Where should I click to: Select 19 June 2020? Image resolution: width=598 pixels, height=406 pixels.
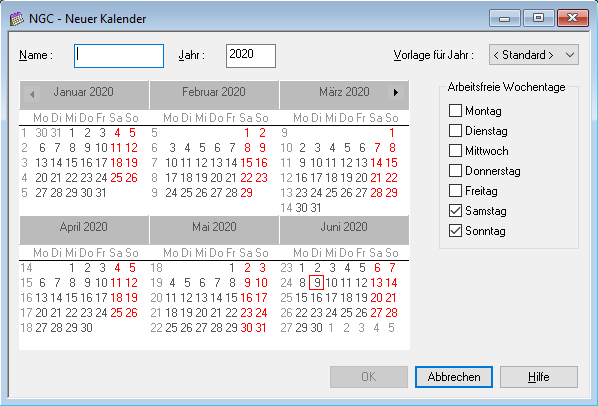click(361, 298)
